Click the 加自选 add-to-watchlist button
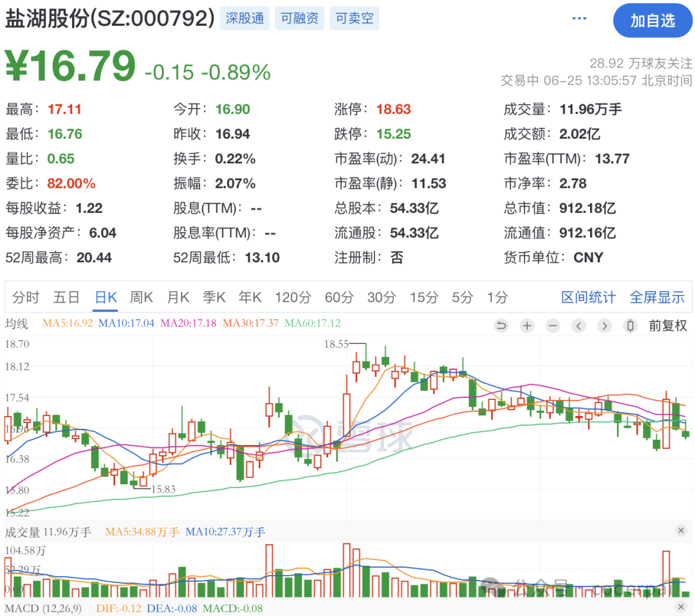 point(653,21)
